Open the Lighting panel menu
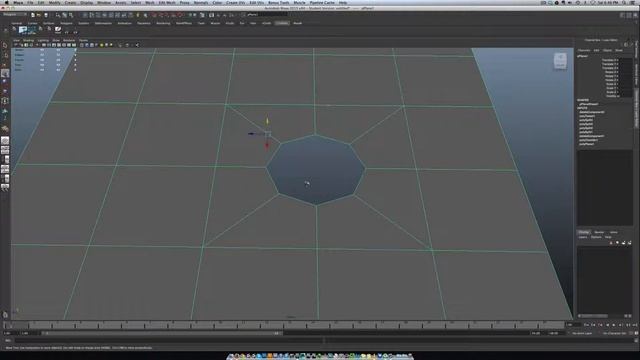640x360 pixels. point(43,40)
